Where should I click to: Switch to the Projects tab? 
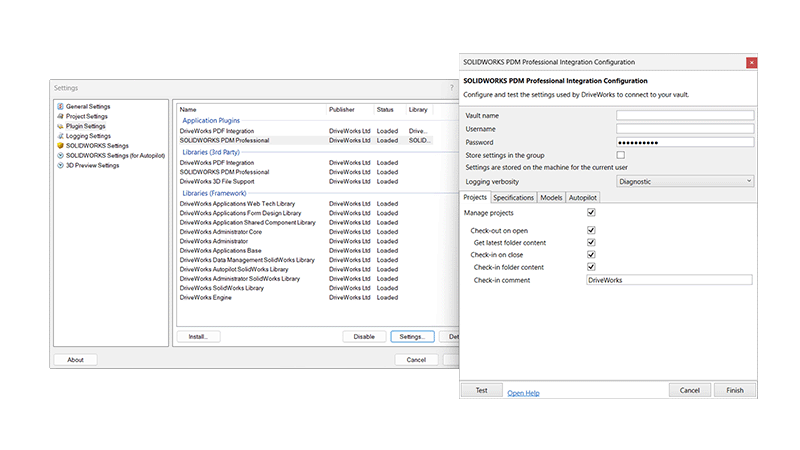[475, 197]
